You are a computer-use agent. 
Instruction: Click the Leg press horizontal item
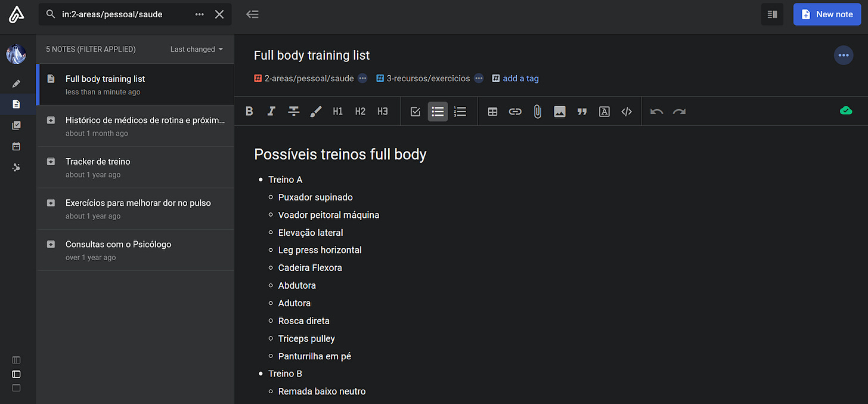coord(320,250)
